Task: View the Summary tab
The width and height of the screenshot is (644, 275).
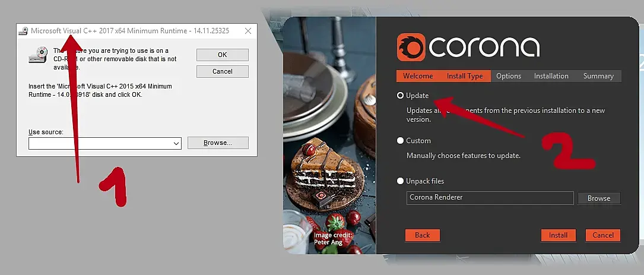Action: (x=598, y=76)
